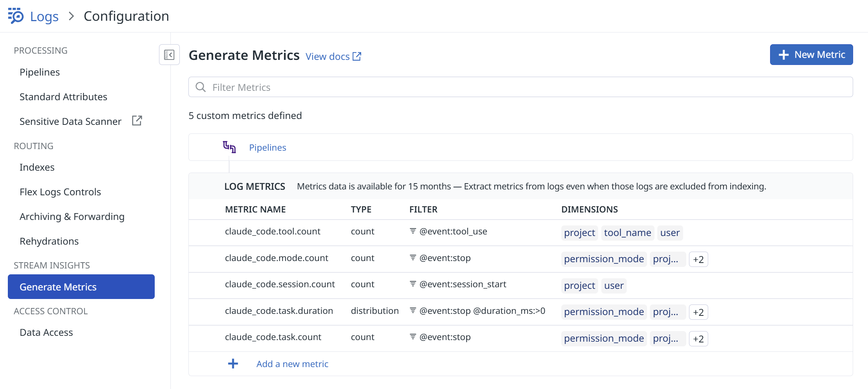The width and height of the screenshot is (868, 389).
Task: Click the external-link icon next to View docs
Action: point(356,56)
